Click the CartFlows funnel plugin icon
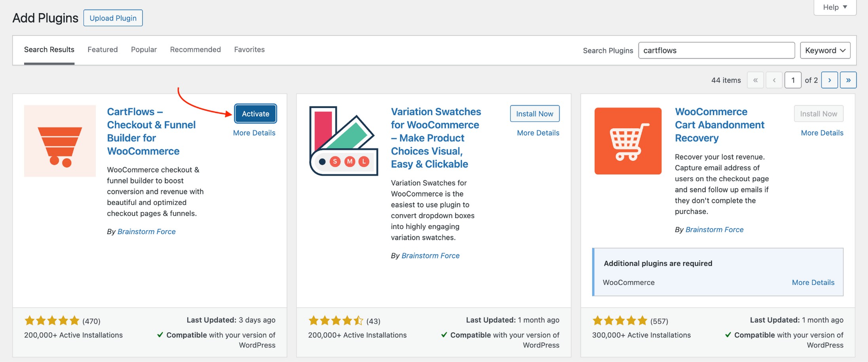The height and width of the screenshot is (362, 868). (x=60, y=141)
